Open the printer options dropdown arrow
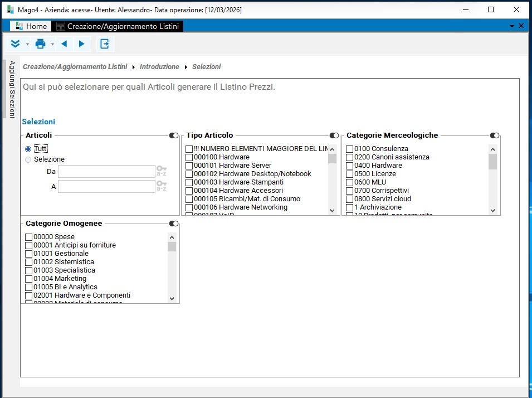Screen dimensions: 532x398 (53, 44)
